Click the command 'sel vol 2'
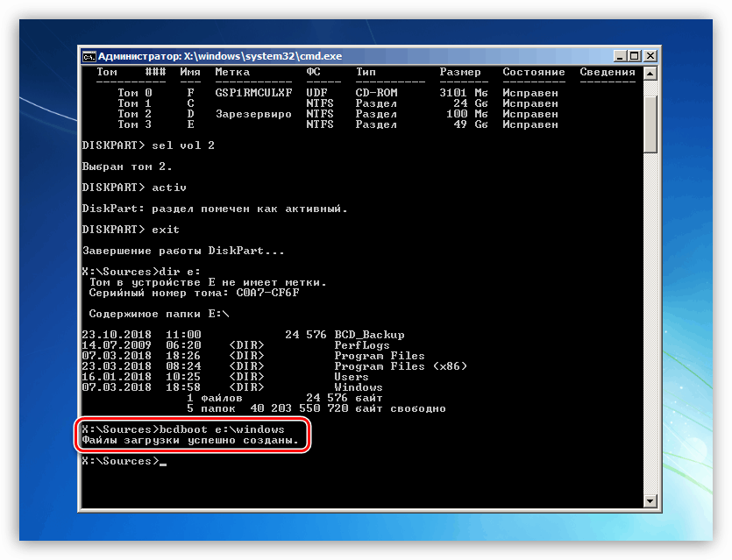This screenshot has height=560, width=732. click(183, 145)
